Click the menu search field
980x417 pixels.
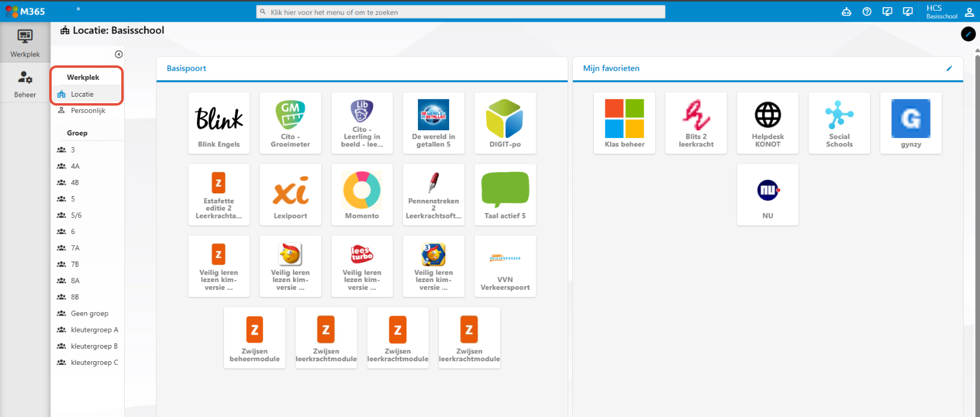pyautogui.click(x=461, y=12)
